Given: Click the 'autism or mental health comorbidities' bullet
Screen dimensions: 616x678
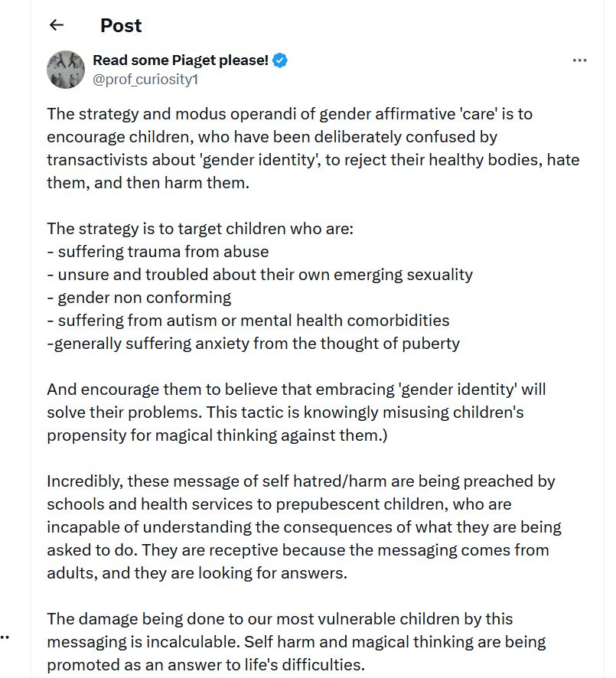Looking at the screenshot, I should [x=248, y=320].
